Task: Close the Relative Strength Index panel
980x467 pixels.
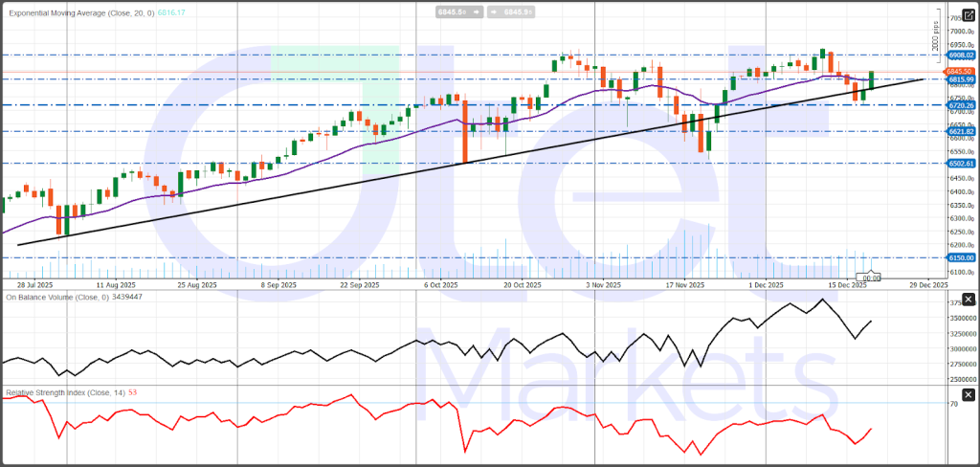Action: tap(968, 394)
